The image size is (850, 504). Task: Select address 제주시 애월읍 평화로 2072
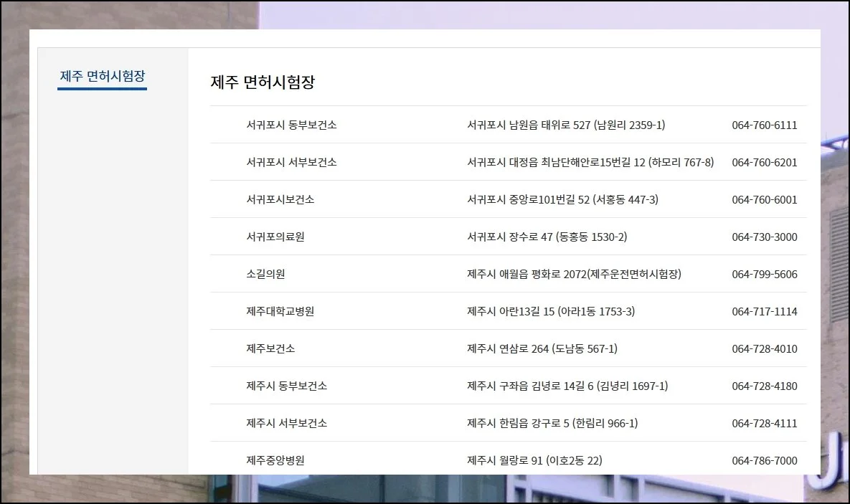[x=573, y=274]
